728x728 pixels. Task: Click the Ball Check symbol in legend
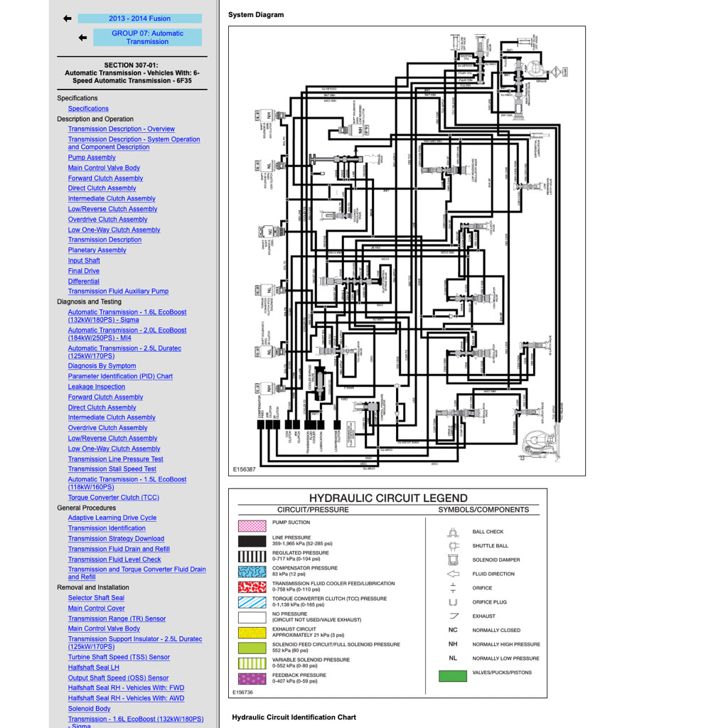453,532
